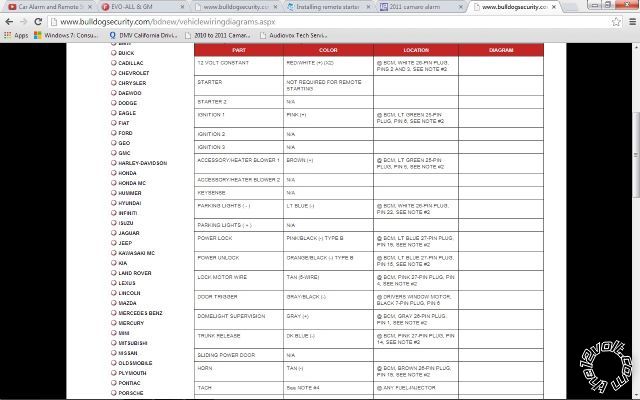This screenshot has height=400, width=640.
Task: Open the Chrome menu
Action: 632,22
